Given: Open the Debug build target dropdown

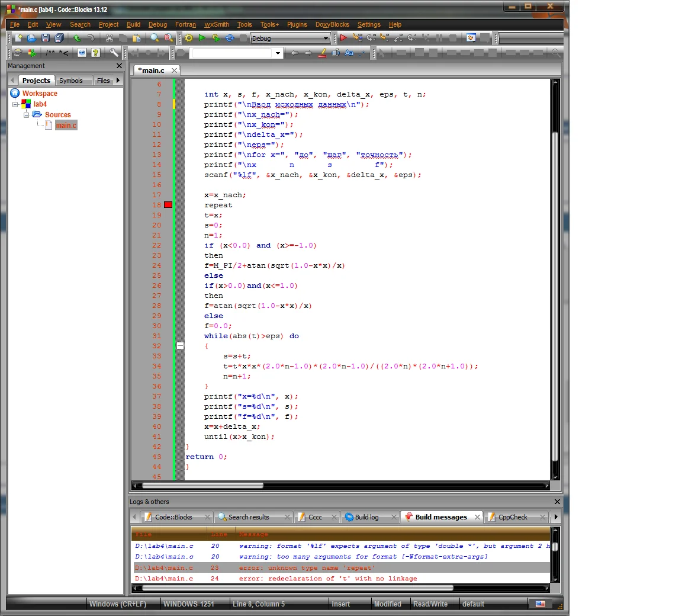Looking at the screenshot, I should click(326, 38).
